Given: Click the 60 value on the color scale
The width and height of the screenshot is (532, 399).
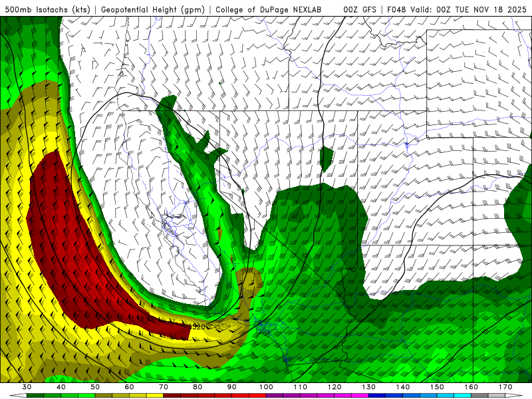Looking at the screenshot, I should (129, 387).
